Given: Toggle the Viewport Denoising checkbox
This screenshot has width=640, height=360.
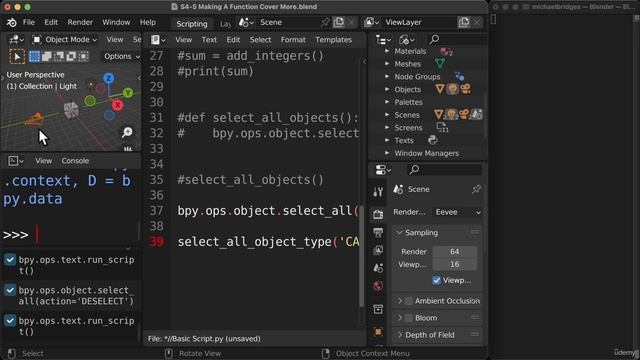Looking at the screenshot, I should point(436,280).
